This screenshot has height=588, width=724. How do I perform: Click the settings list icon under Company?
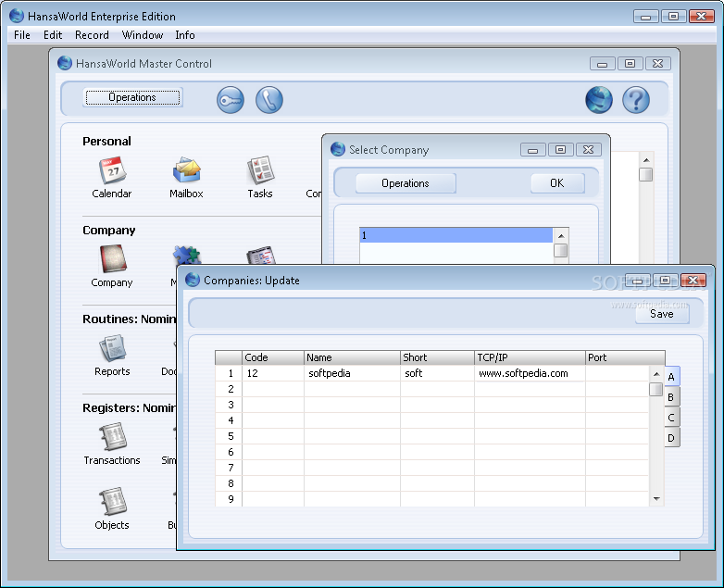(x=260, y=255)
